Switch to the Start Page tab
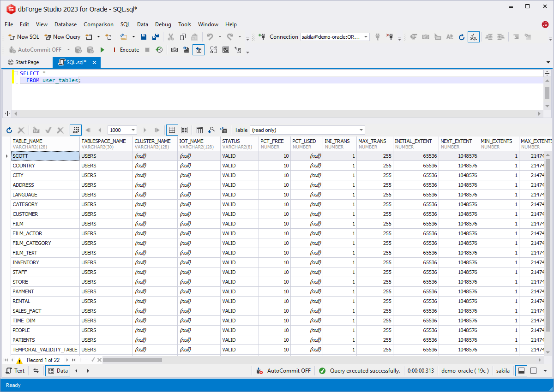The width and height of the screenshot is (554, 392). pyautogui.click(x=24, y=62)
